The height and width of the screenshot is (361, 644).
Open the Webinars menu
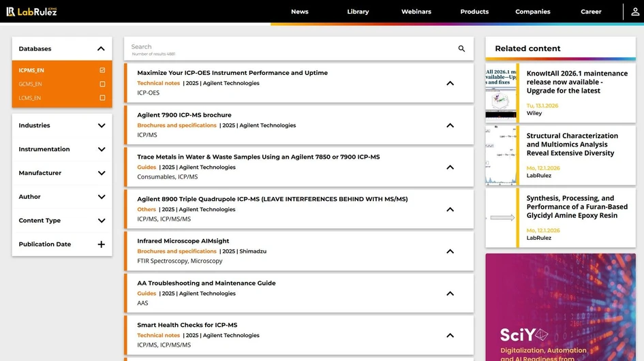coord(416,12)
